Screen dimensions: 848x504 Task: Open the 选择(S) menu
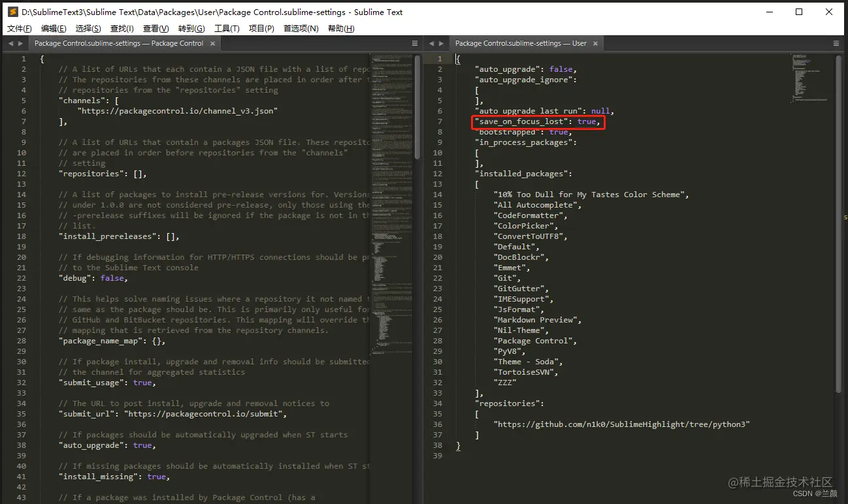point(88,29)
